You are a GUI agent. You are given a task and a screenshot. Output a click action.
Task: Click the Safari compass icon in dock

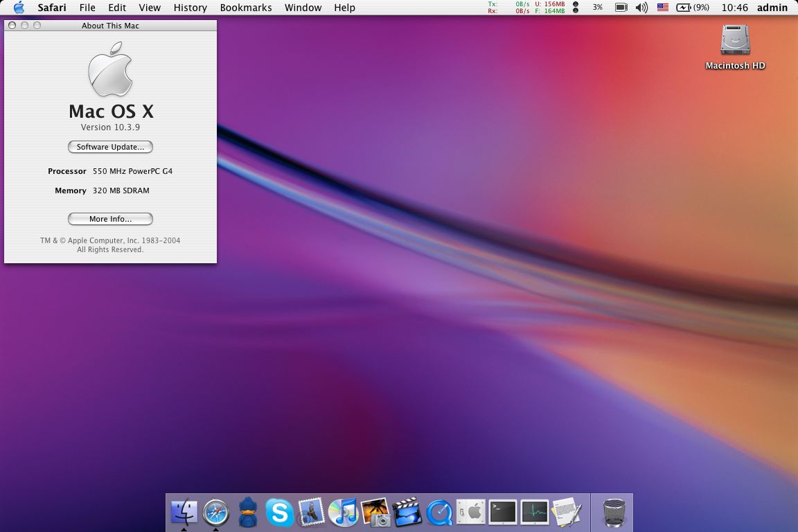coord(216,513)
